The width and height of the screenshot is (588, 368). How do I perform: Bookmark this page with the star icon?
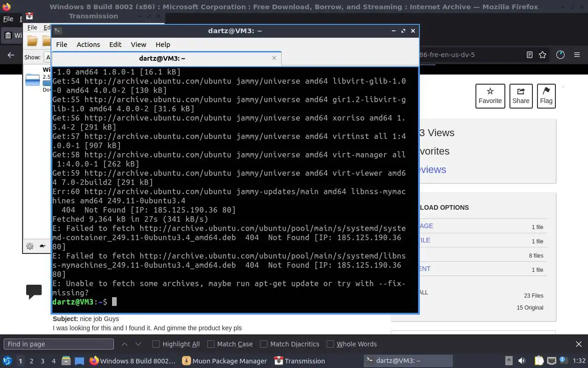pyautogui.click(x=543, y=55)
